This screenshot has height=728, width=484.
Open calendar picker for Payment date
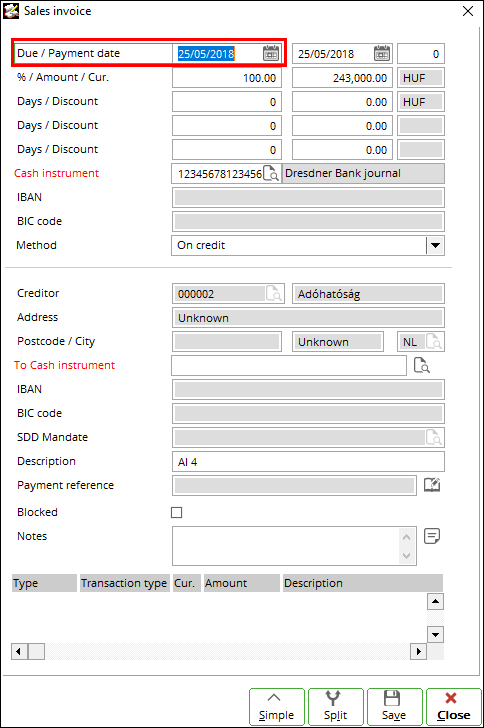(x=382, y=53)
